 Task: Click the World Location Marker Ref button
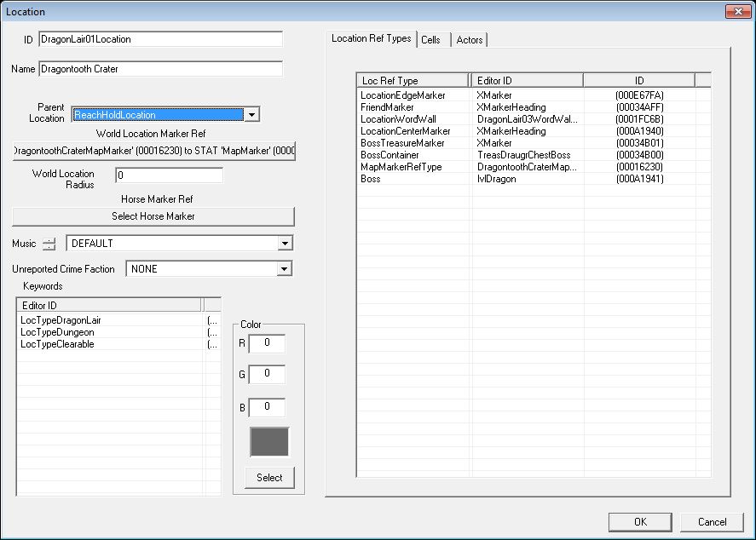click(153, 151)
